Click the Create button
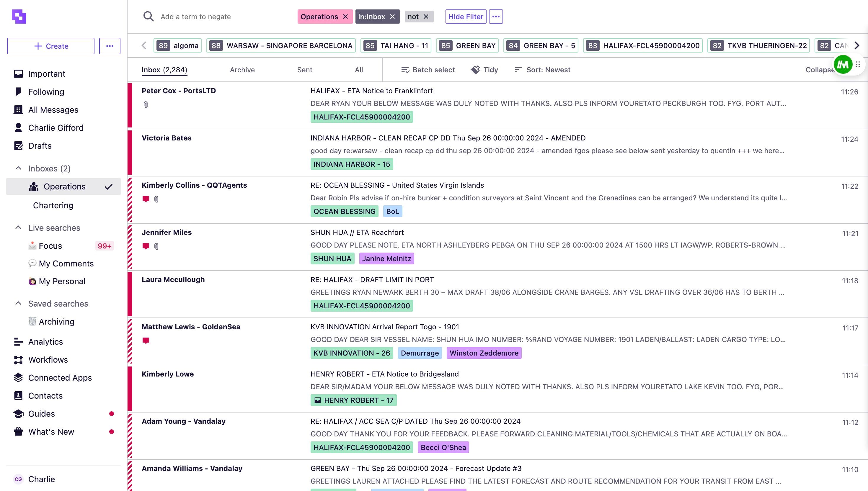Screen dimensions: 868x491 (50, 46)
